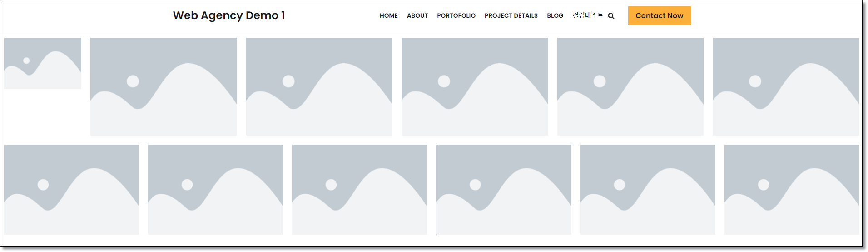Select PORTOFOLIO in the navigation bar
This screenshot has width=868, height=252.
[456, 16]
